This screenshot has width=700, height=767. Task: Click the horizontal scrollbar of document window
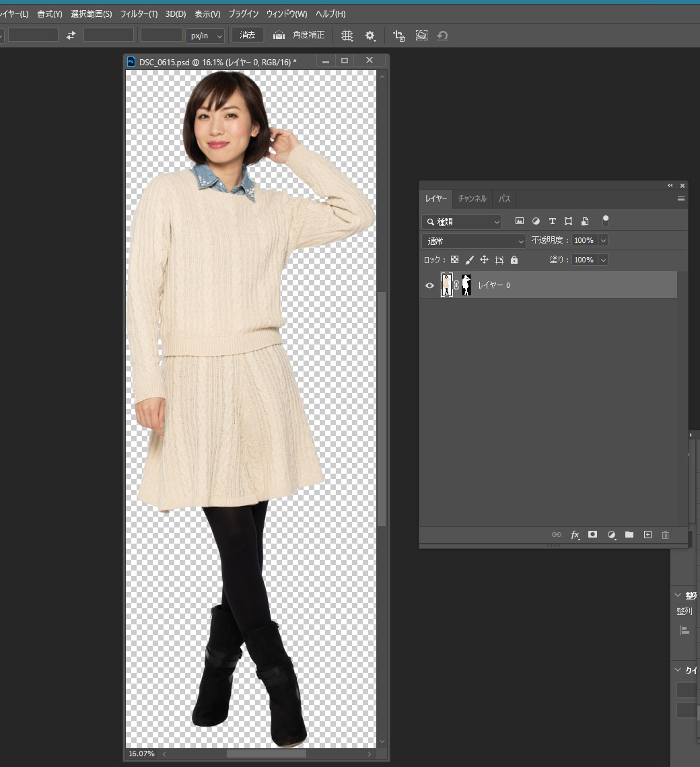coord(266,754)
